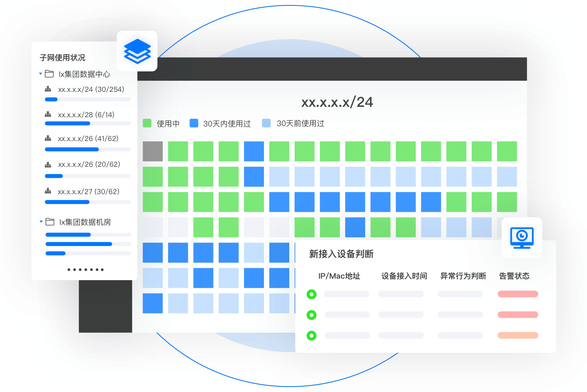Image resolution: width=587 pixels, height=392 pixels.
Task: Click network icon next to xx.x.x.x/26 (41/62)
Action: point(48,138)
